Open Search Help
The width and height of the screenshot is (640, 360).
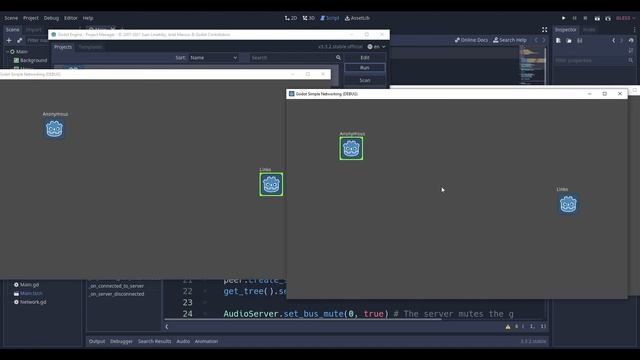509,40
